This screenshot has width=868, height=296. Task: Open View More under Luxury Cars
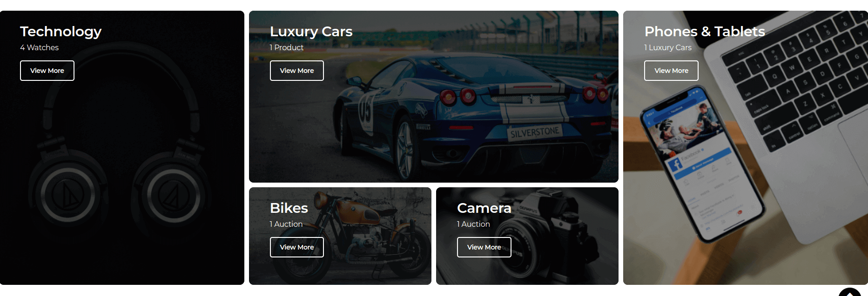click(297, 71)
